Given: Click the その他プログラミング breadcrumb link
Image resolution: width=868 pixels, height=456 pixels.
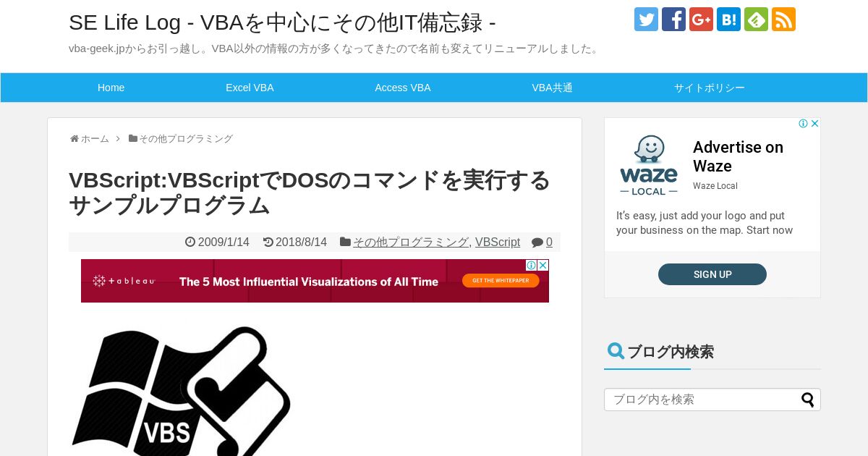Looking at the screenshot, I should click(x=186, y=139).
